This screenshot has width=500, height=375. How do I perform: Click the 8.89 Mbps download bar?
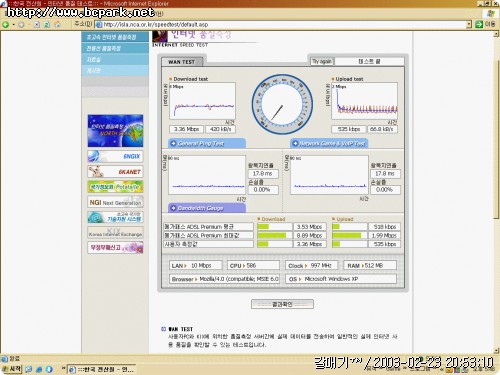275,235
